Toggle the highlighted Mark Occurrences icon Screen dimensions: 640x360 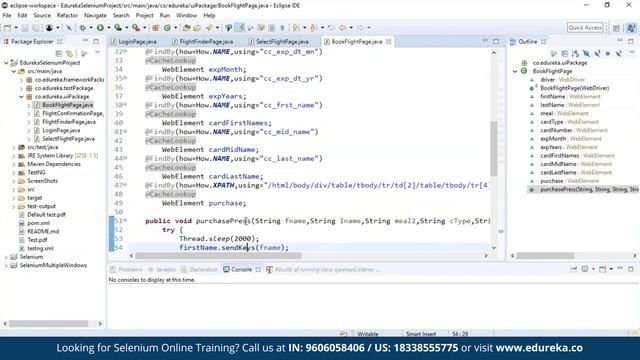point(240,28)
